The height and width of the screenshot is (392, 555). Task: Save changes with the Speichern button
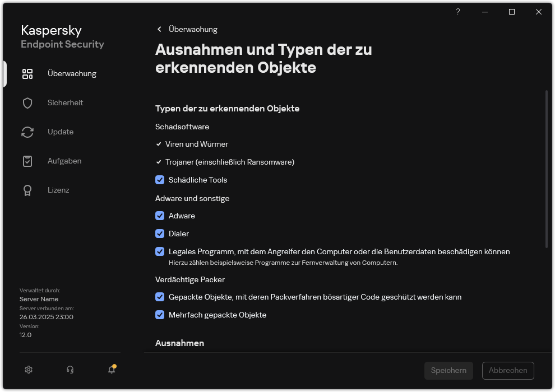point(448,370)
